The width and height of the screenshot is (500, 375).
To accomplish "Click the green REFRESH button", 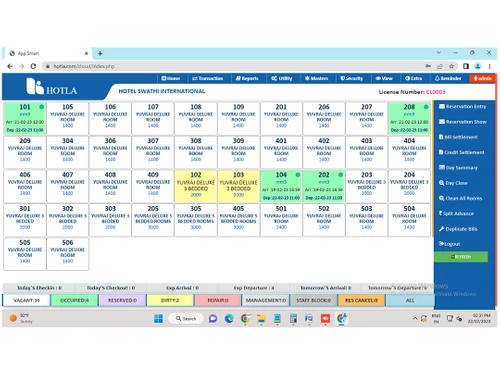I will click(x=461, y=257).
